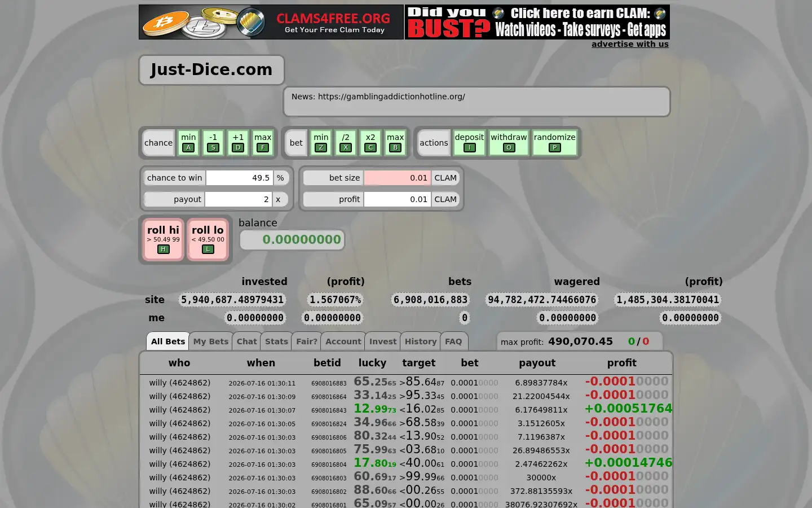Screen dimensions: 812x508
Task: Click site profit 1,485,304.38170041
Action: coord(668,300)
